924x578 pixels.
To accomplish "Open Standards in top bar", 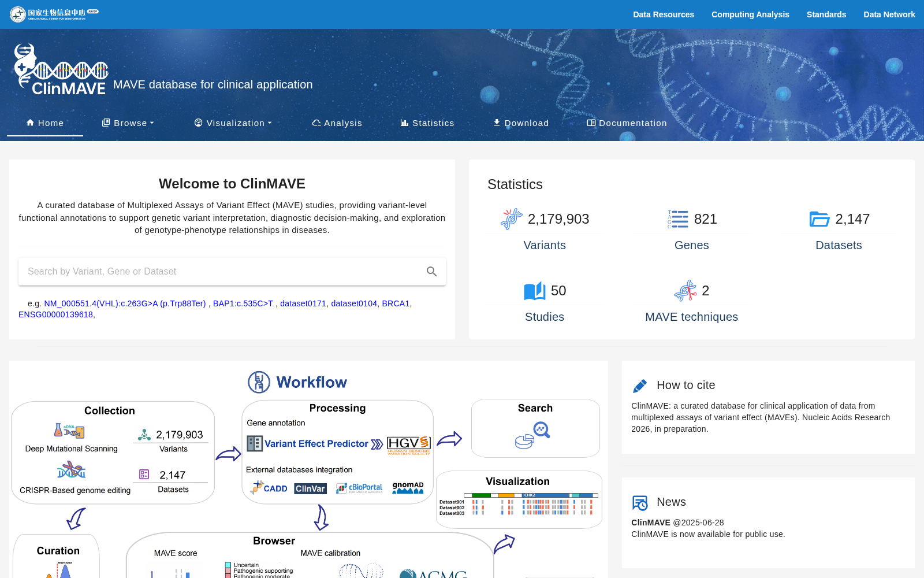I will pyautogui.click(x=826, y=14).
